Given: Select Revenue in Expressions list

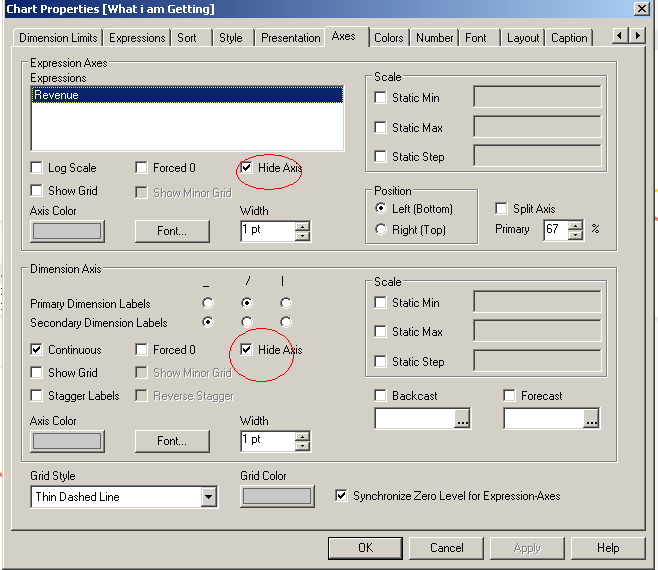Looking at the screenshot, I should pos(187,95).
